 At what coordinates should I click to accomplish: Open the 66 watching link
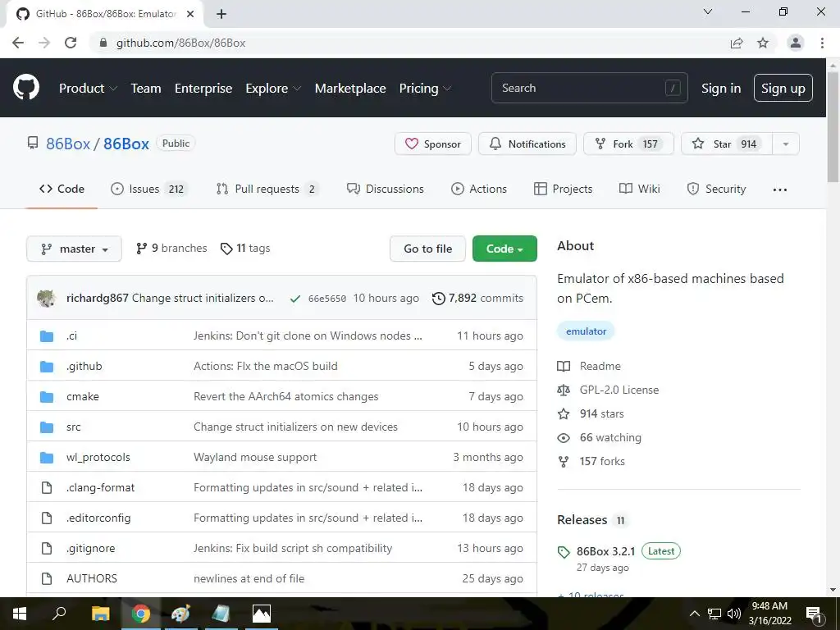point(600,438)
